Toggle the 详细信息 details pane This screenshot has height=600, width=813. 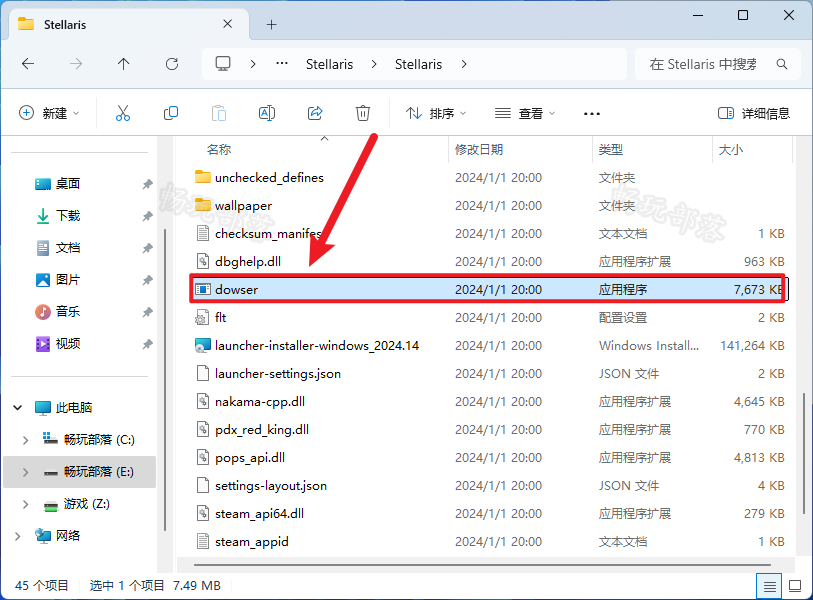pyautogui.click(x=753, y=113)
